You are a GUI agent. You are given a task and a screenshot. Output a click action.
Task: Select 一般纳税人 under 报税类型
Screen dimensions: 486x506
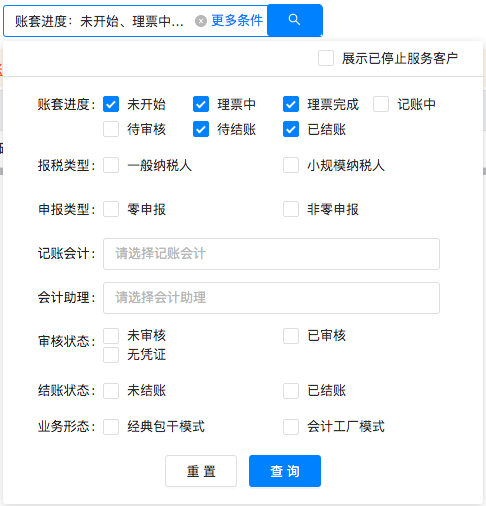point(111,165)
